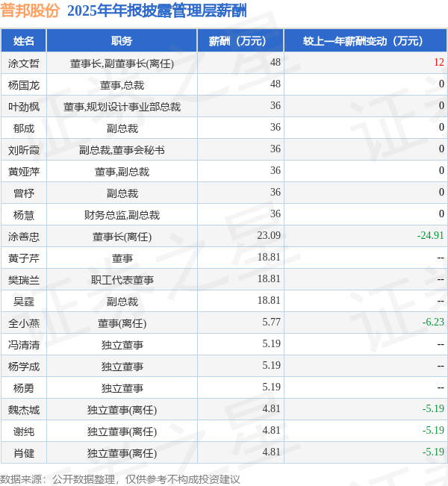The height and width of the screenshot is (486, 448).
Task: Select the name 杨勇
Action: click(x=24, y=388)
